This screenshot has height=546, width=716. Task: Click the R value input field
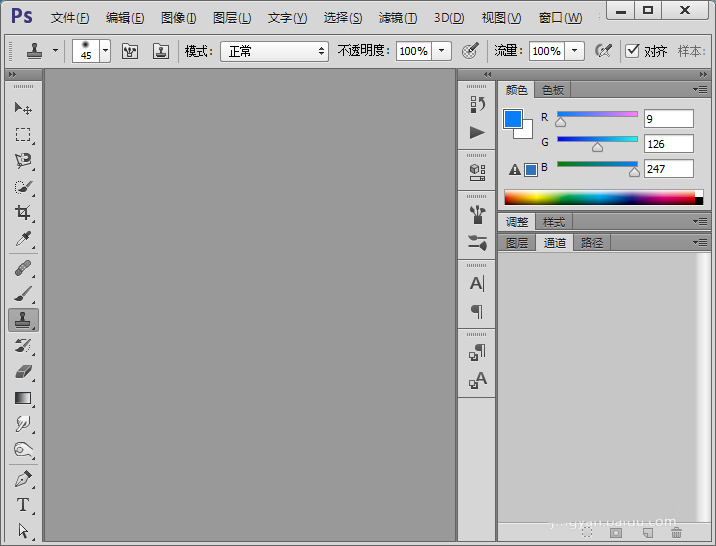(x=668, y=119)
